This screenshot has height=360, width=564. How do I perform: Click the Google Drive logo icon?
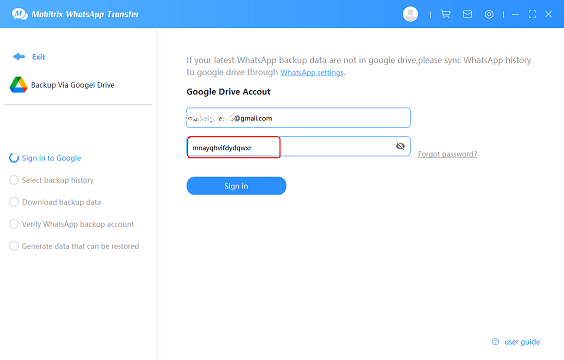coord(18,85)
